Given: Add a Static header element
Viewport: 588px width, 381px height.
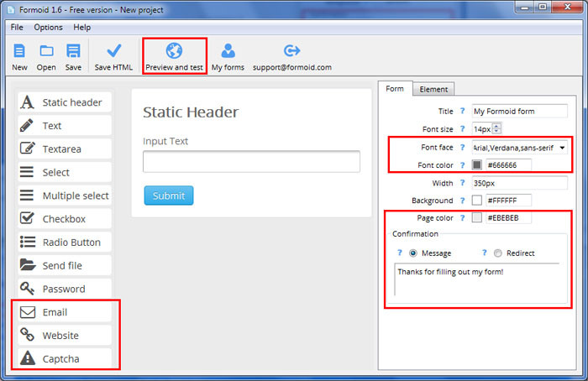Looking at the screenshot, I should pyautogui.click(x=65, y=102).
